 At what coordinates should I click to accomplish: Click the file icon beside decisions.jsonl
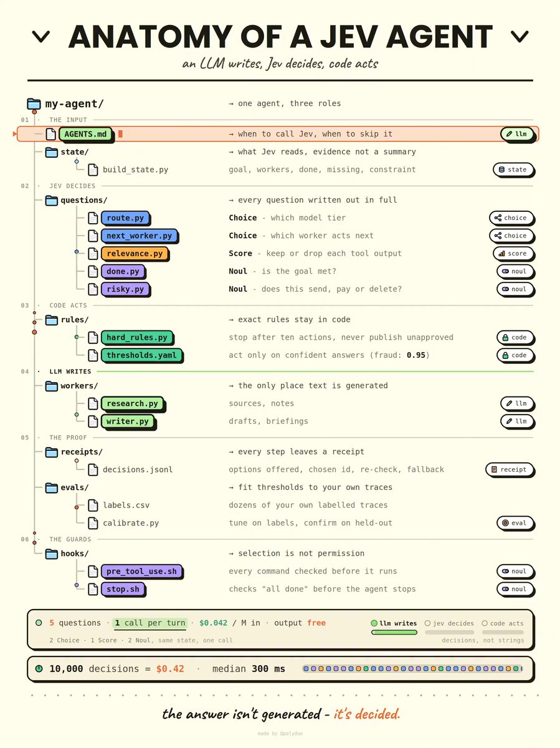coord(93,469)
